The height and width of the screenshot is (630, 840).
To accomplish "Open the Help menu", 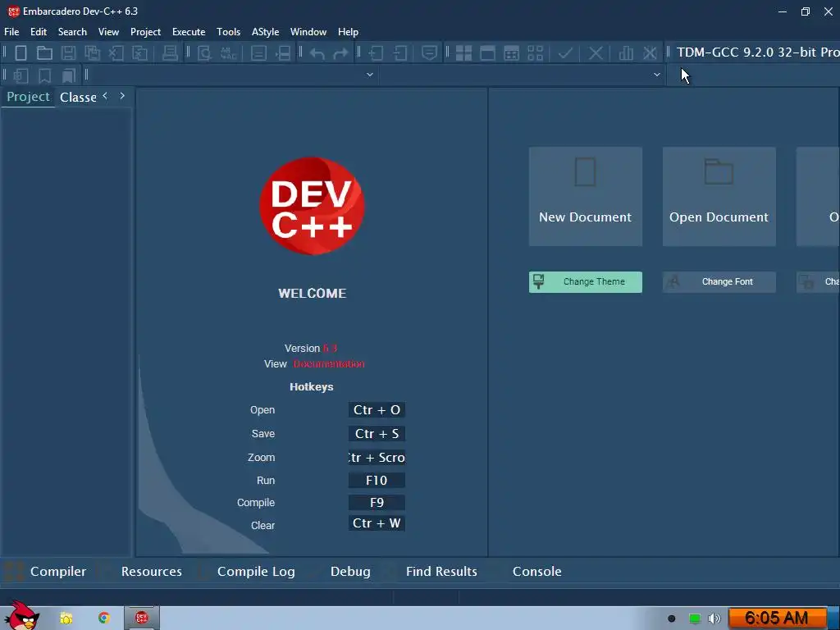I will pyautogui.click(x=348, y=32).
